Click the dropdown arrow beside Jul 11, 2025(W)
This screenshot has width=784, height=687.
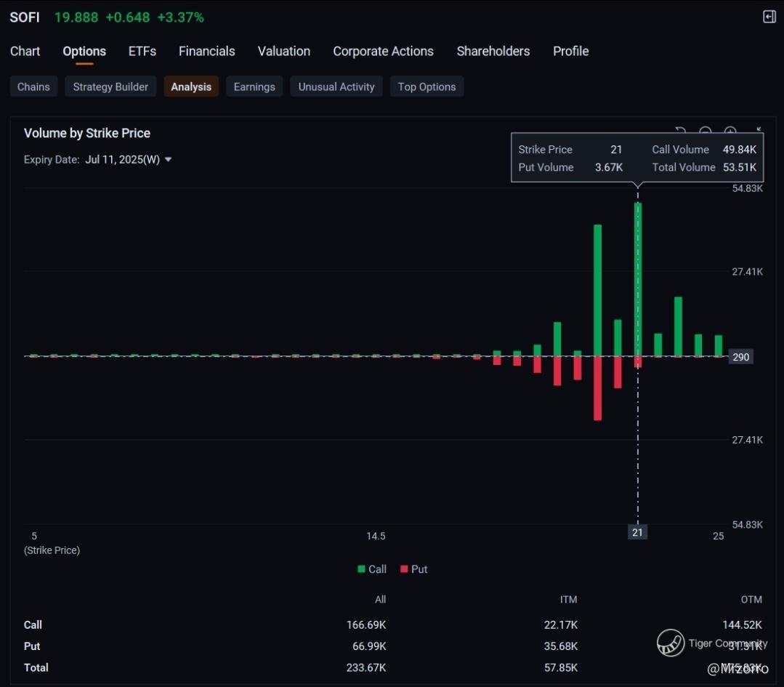(169, 160)
